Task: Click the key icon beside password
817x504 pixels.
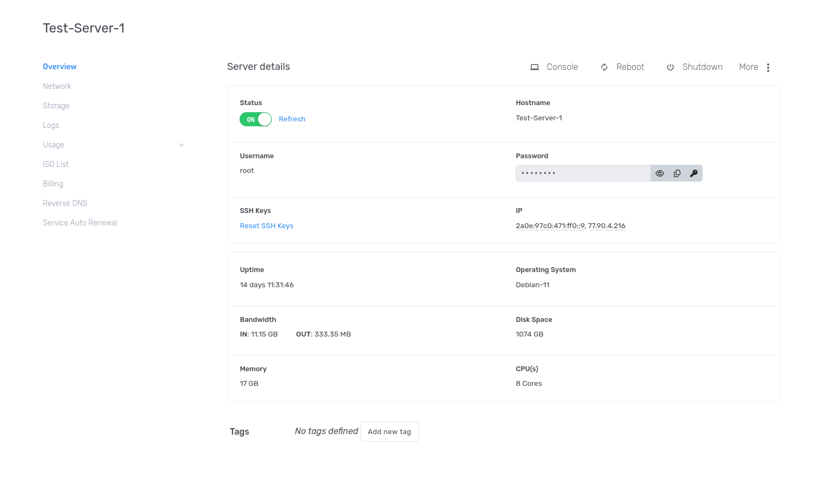Action: pyautogui.click(x=693, y=173)
